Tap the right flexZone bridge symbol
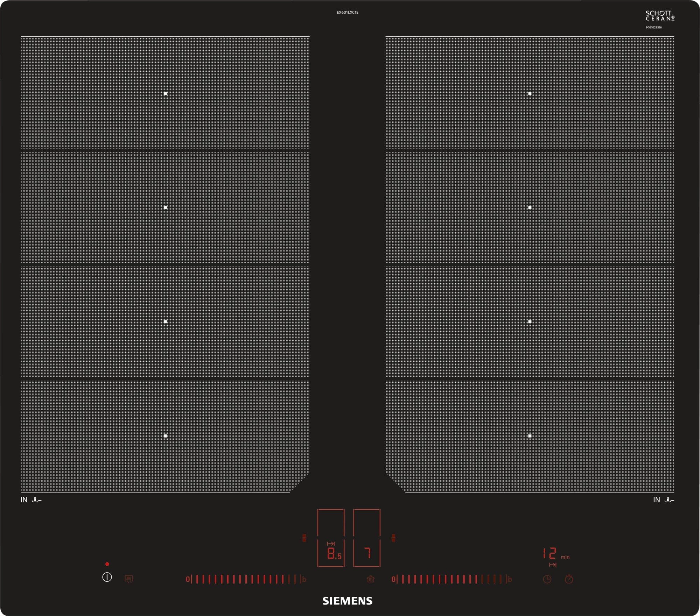 pos(393,538)
